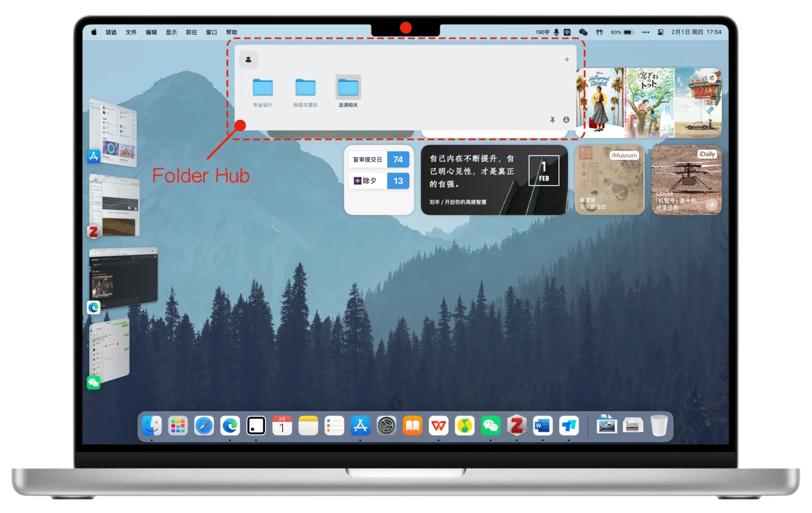Open the App Store from the Dock
The width and height of the screenshot is (812, 513).
pos(360,426)
